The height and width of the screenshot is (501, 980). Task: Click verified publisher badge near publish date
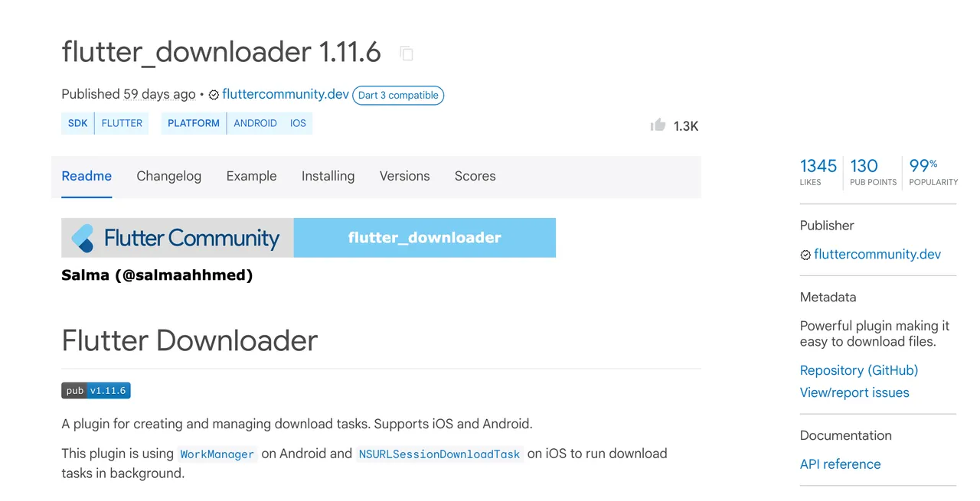click(x=214, y=95)
